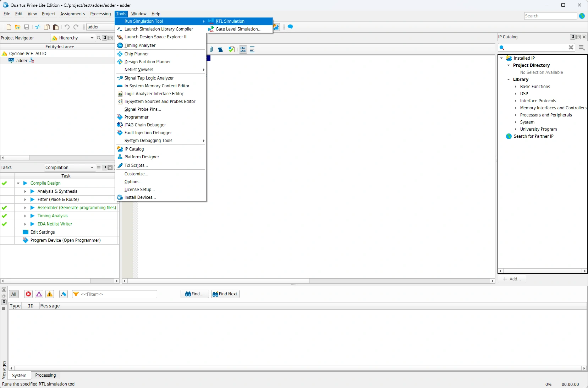588x388 pixels.
Task: Open the Compilation dropdown in Tasks
Action: [70, 168]
